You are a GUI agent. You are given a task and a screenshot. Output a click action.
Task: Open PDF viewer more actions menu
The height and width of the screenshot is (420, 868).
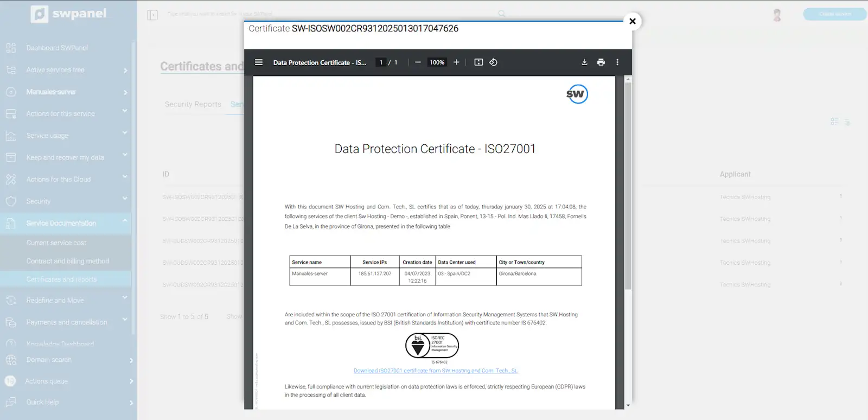tap(617, 62)
